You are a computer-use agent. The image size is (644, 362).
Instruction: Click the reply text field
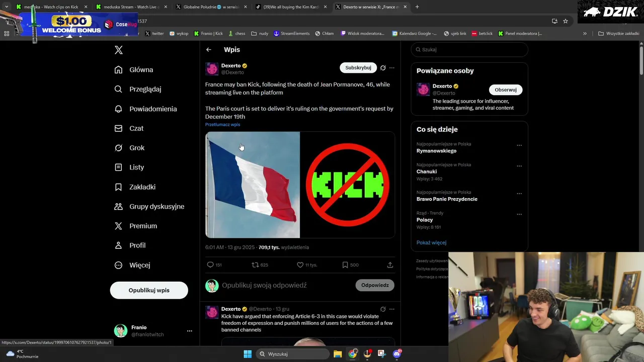[287, 285]
